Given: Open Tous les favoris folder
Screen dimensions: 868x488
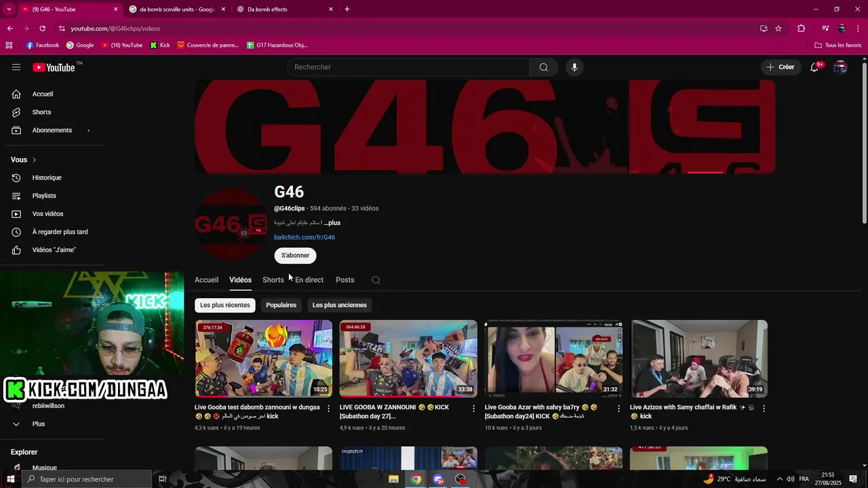Looking at the screenshot, I should pos(837,45).
